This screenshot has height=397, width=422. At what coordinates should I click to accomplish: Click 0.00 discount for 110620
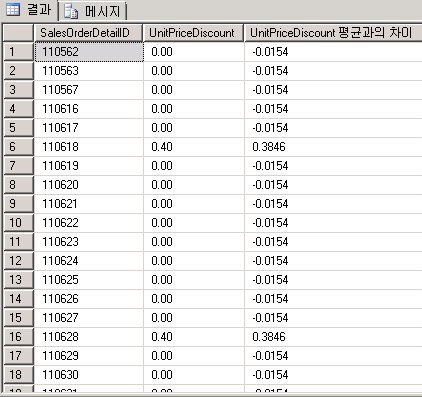(x=194, y=185)
